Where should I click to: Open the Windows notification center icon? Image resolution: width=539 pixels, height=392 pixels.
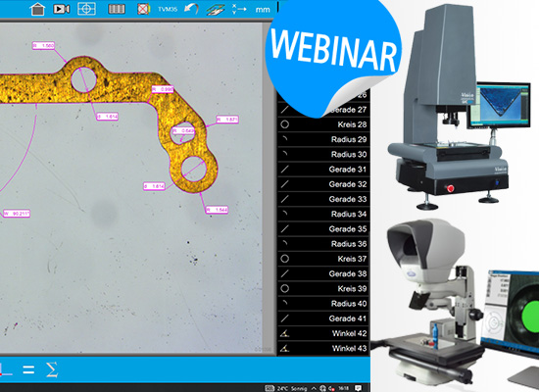358,388
